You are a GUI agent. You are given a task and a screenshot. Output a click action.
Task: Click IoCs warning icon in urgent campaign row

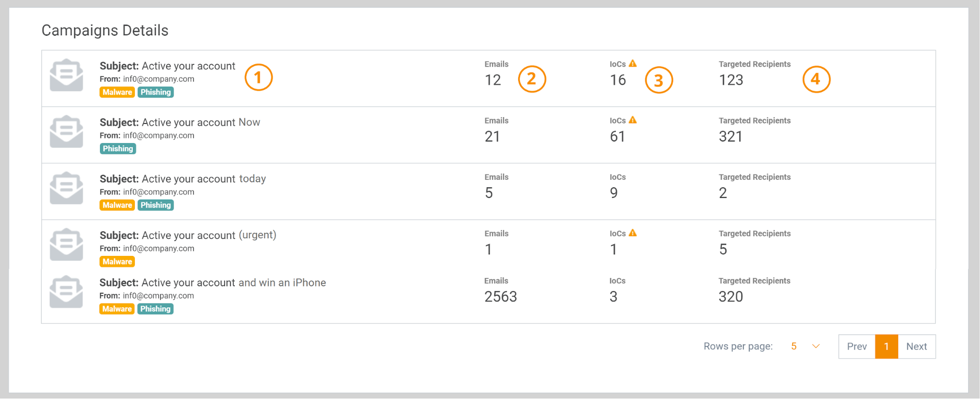[x=633, y=233]
